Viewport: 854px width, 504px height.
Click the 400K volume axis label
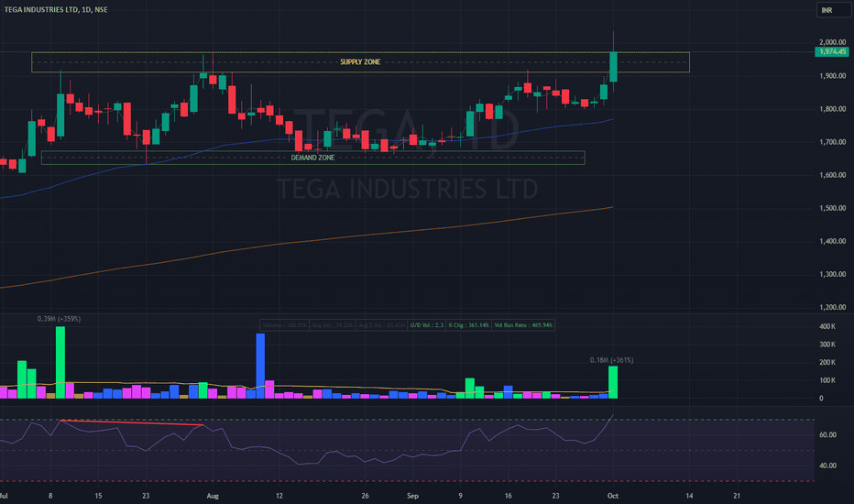tap(827, 326)
